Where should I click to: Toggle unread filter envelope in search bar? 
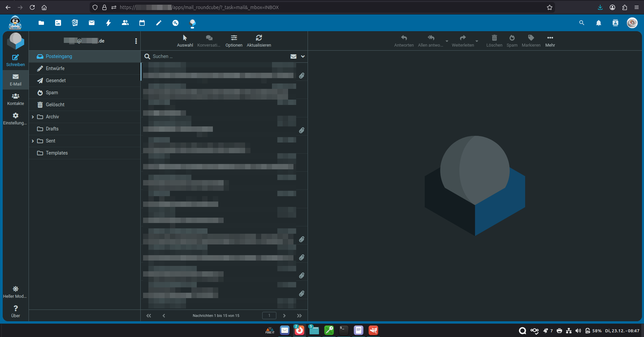coord(293,56)
